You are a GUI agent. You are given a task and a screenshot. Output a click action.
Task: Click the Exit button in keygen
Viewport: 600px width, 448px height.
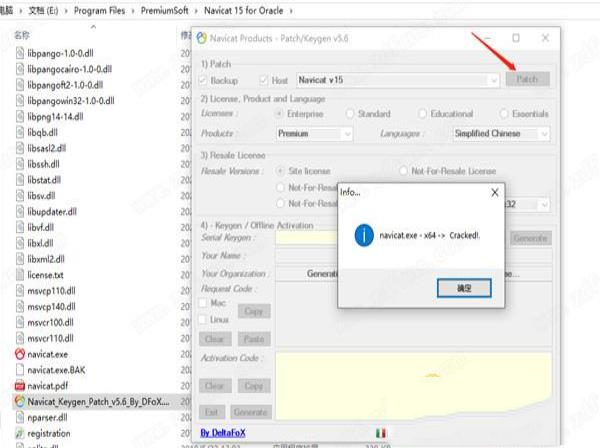[x=212, y=412]
